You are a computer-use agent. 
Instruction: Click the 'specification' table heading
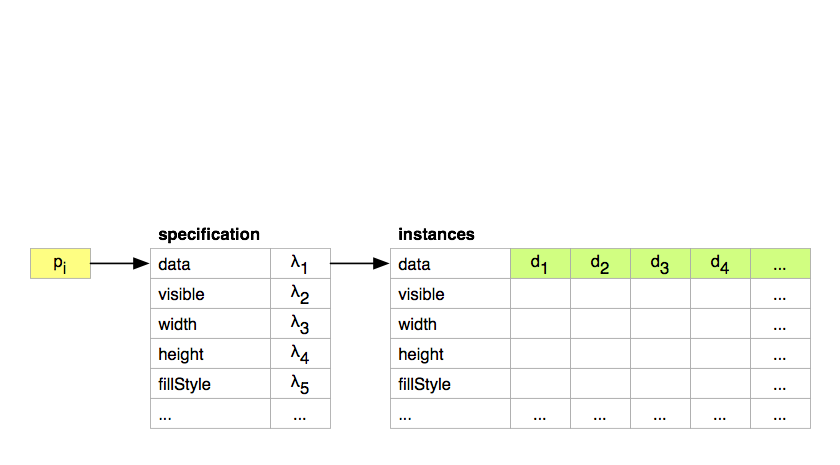pos(209,235)
